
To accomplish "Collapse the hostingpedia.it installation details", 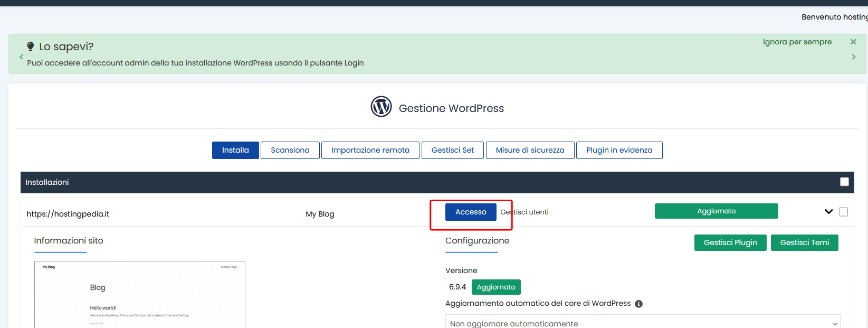I will coord(828,212).
